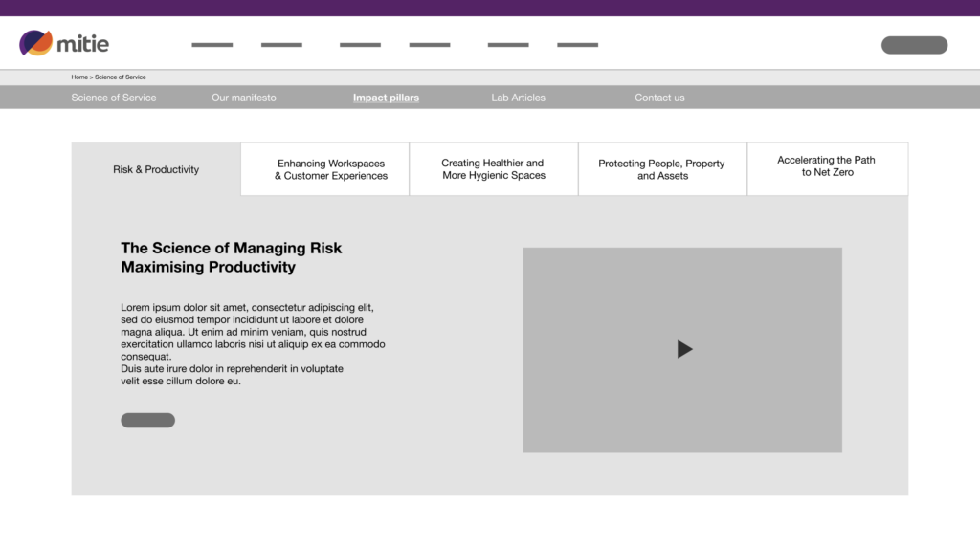Open the Our manifesto page
This screenshot has width=980, height=547.
coord(244,98)
